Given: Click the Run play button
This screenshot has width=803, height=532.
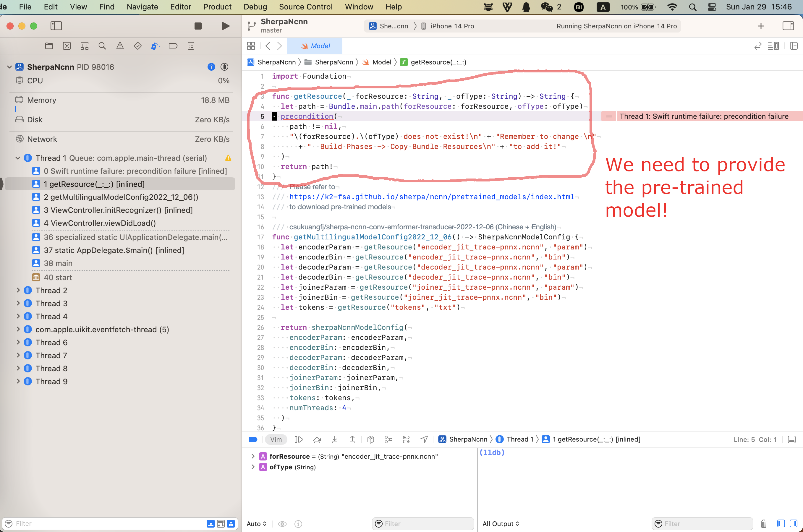Looking at the screenshot, I should click(x=225, y=26).
